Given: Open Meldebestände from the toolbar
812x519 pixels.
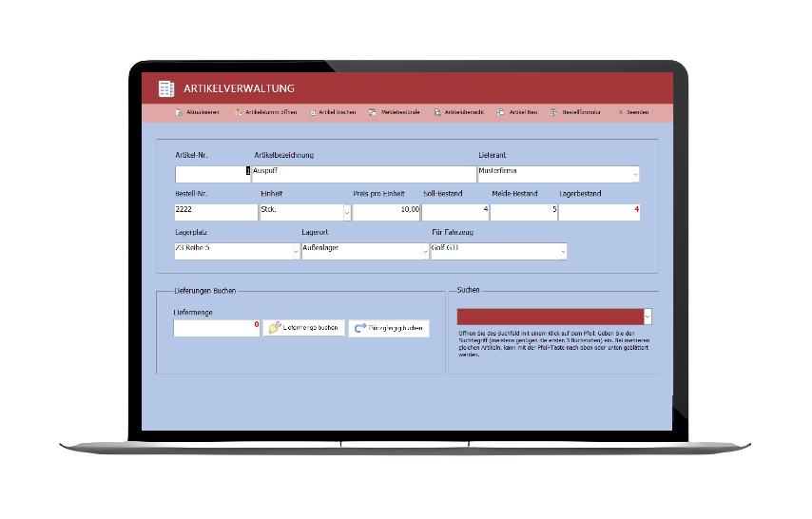Looking at the screenshot, I should coord(374,112).
